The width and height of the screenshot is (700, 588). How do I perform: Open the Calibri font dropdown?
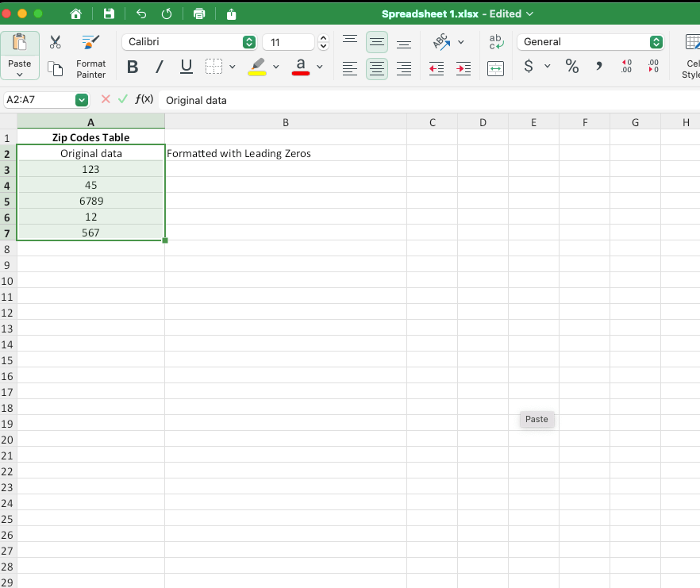tap(248, 41)
